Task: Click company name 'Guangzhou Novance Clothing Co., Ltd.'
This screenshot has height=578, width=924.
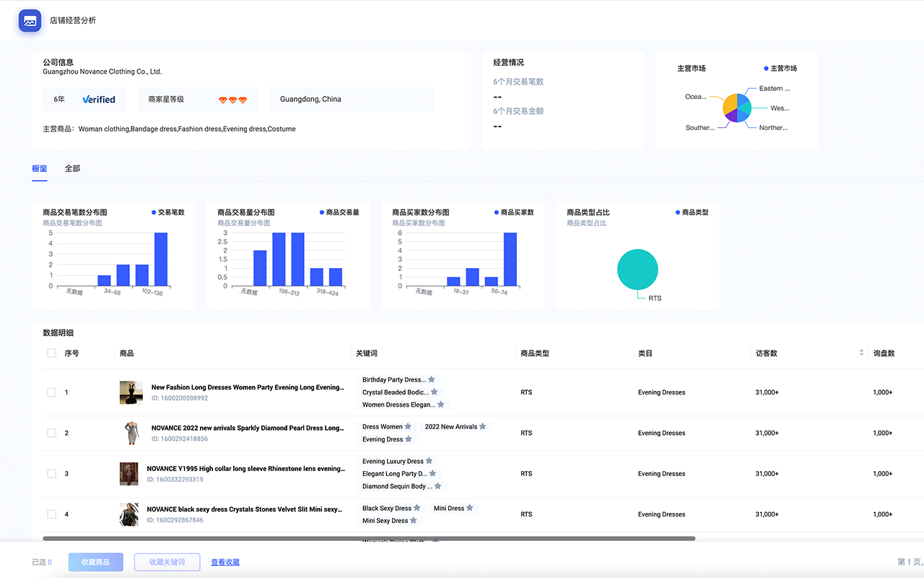Action: 103,72
